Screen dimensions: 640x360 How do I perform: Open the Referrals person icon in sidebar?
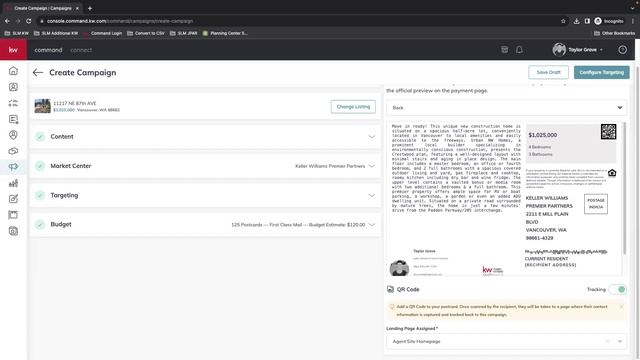point(13,135)
